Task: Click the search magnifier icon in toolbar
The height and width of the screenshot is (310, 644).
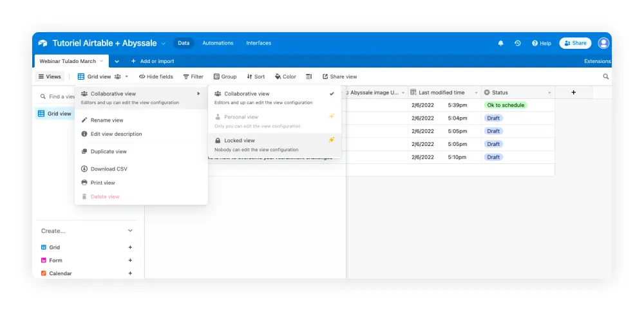Action: tap(606, 77)
